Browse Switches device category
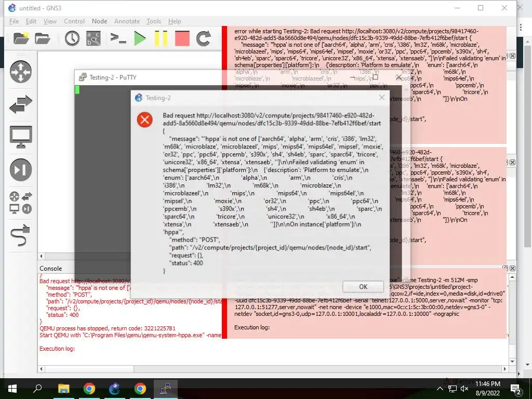The height and width of the screenshot is (399, 532). [x=21, y=104]
